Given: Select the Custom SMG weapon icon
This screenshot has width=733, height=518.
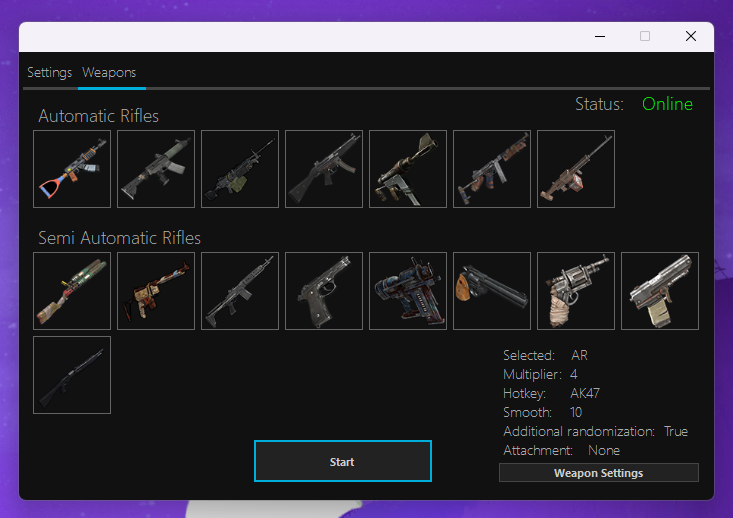Looking at the screenshot, I should click(407, 169).
